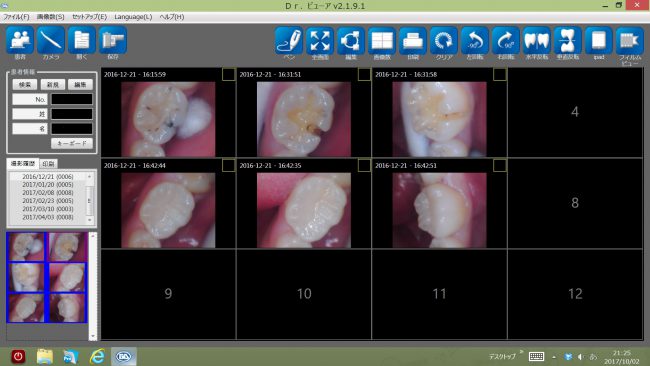Image resolution: width=650 pixels, height=366 pixels.
Task: Click history list scroll-down arrow
Action: (x=90, y=220)
